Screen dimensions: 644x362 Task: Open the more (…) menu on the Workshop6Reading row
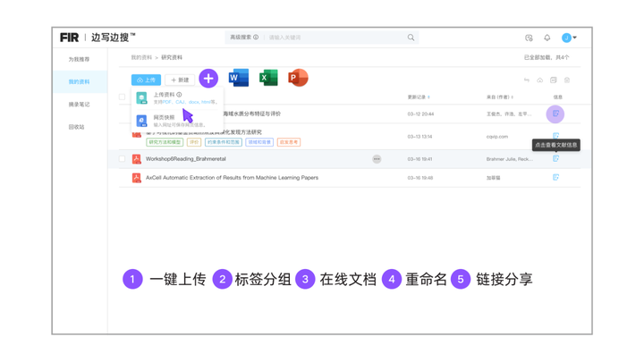pos(377,159)
